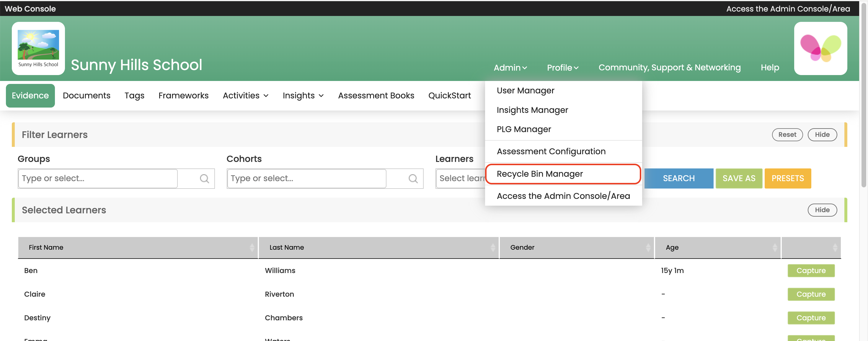Click the Cohorts field search magnifier icon
The height and width of the screenshot is (341, 868).
click(413, 178)
